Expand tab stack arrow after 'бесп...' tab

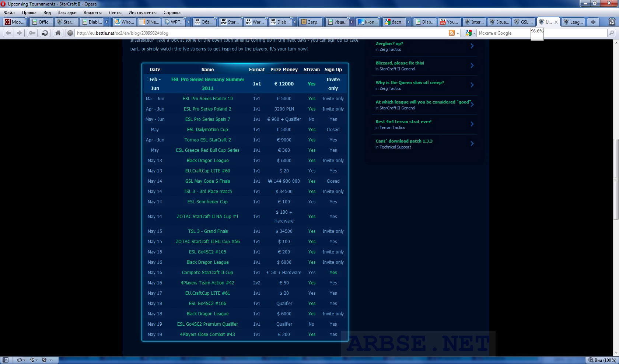point(409,22)
